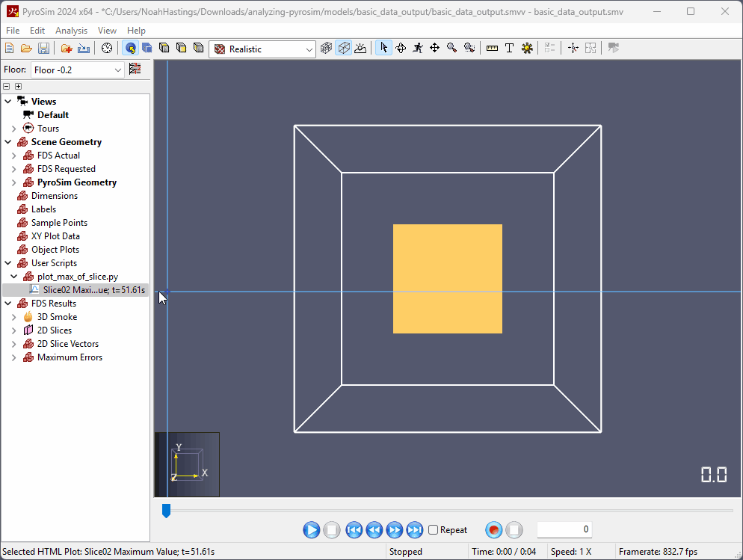This screenshot has width=743, height=560.
Task: Open the File menu
Action: click(13, 31)
